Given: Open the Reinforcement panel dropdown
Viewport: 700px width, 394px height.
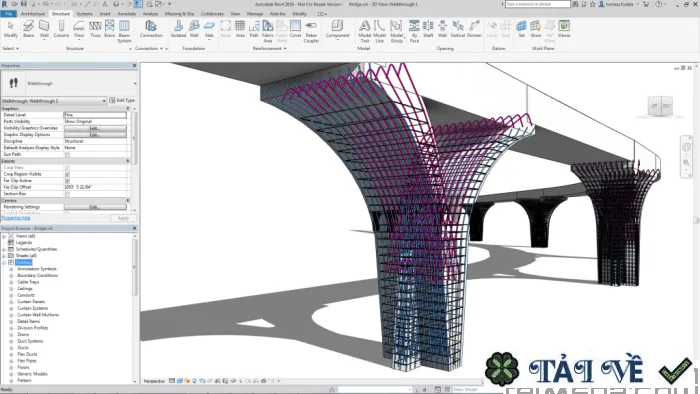Looking at the screenshot, I should tap(270, 48).
